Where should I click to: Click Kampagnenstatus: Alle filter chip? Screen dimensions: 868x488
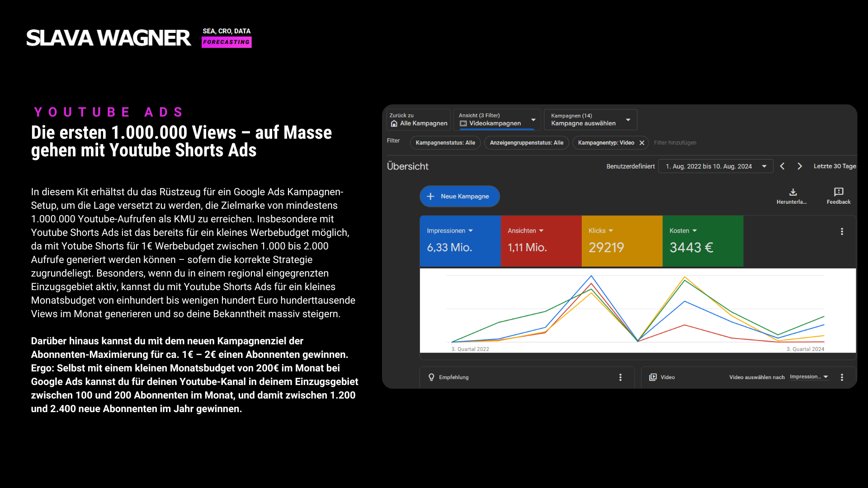pos(445,143)
